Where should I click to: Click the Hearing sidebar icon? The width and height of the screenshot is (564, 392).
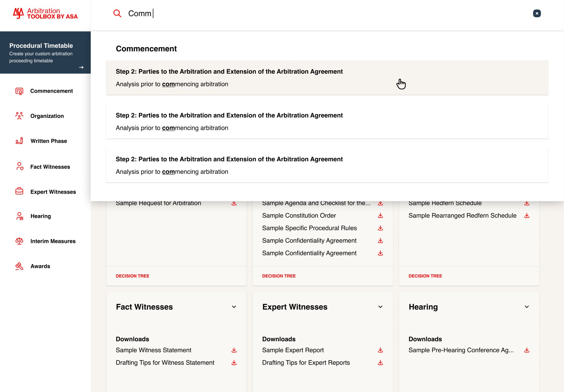pyautogui.click(x=19, y=216)
